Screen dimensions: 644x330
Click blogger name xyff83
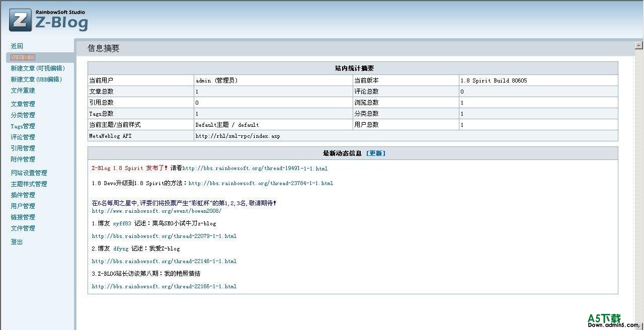[122, 223]
